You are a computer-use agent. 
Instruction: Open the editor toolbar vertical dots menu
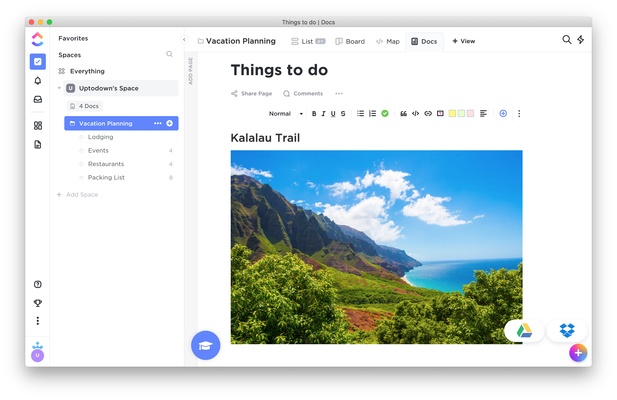(519, 114)
